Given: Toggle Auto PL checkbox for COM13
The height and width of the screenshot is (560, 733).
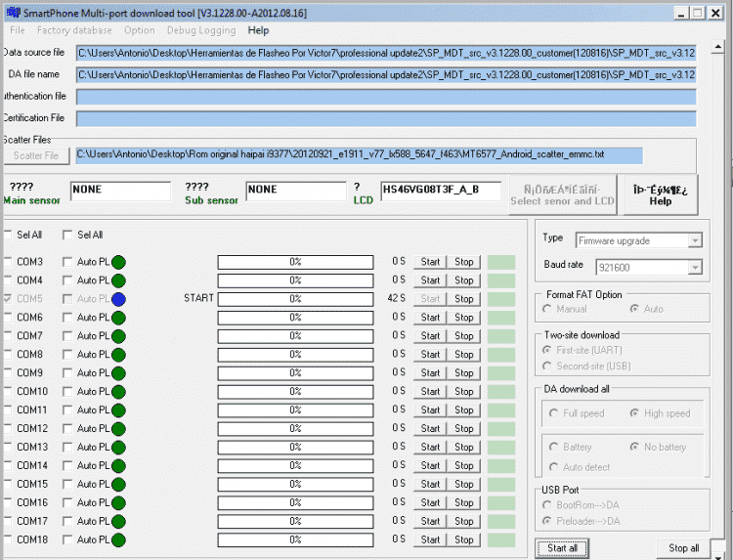Looking at the screenshot, I should (67, 448).
